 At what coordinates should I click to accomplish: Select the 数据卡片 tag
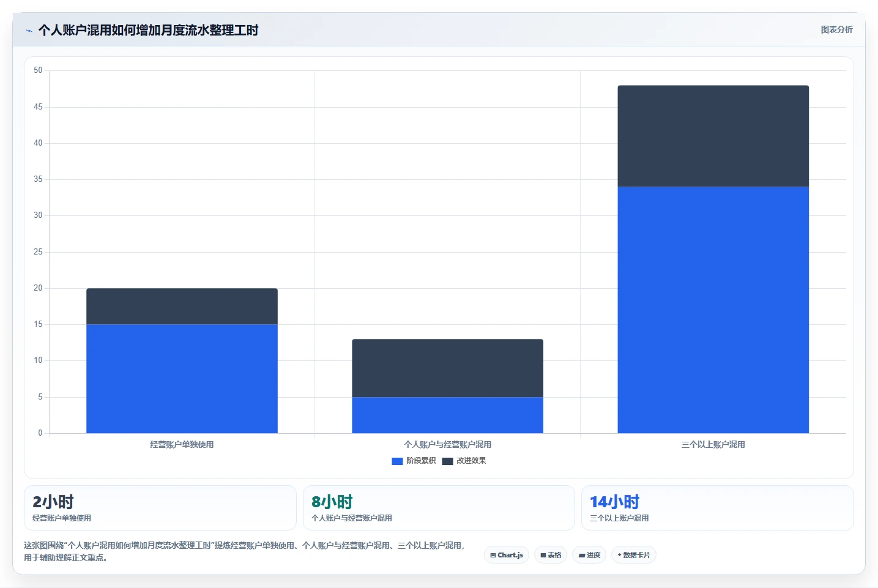633,555
